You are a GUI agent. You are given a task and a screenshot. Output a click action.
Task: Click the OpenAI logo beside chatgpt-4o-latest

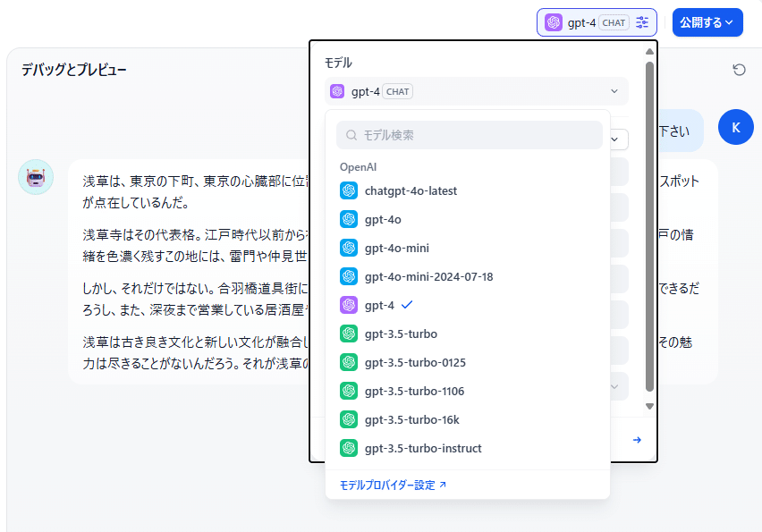tap(349, 190)
